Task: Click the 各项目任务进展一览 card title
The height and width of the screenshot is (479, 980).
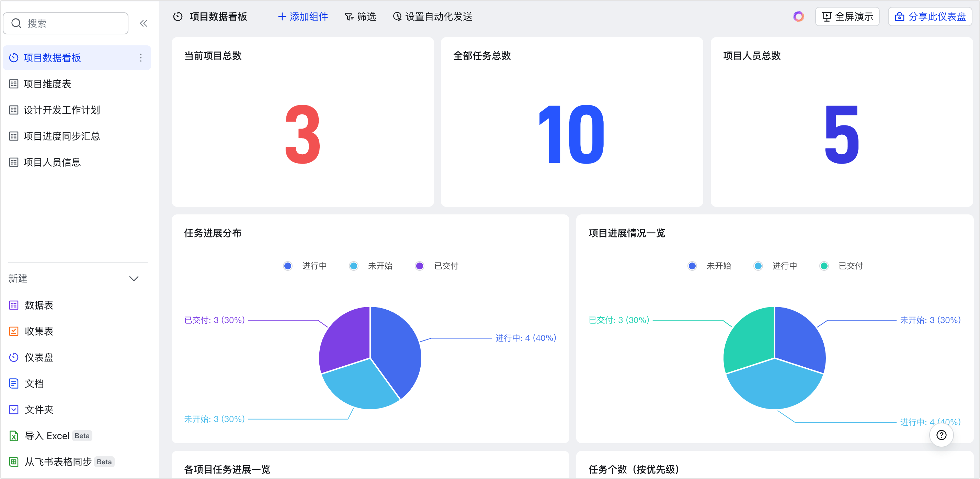Action: 227,469
